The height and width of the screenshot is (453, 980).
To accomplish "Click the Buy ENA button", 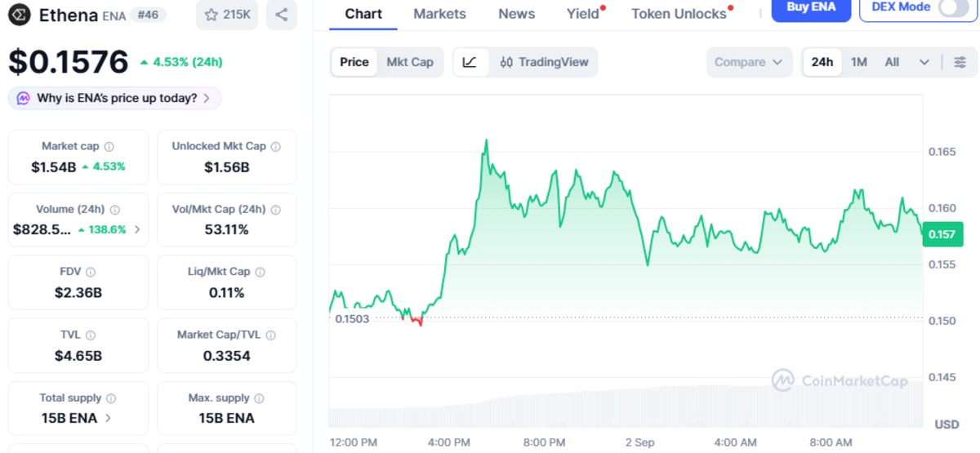I will click(x=811, y=7).
